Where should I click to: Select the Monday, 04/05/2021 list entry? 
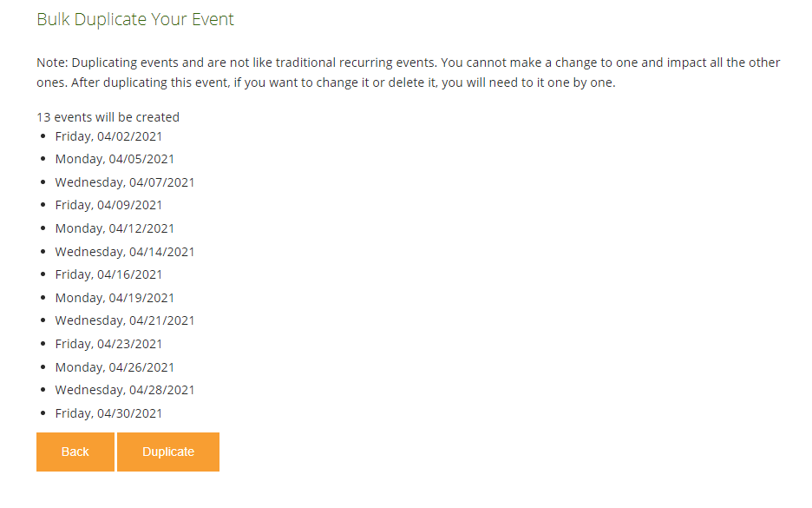[115, 159]
